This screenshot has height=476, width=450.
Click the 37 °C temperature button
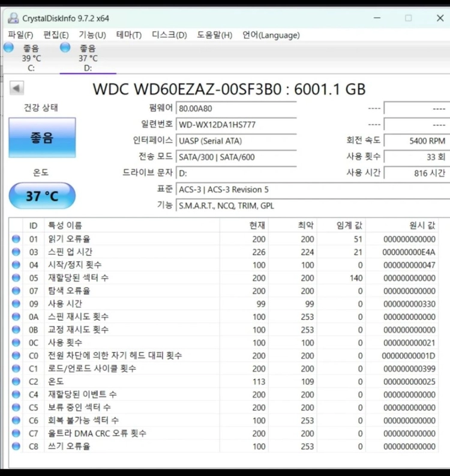tap(42, 196)
